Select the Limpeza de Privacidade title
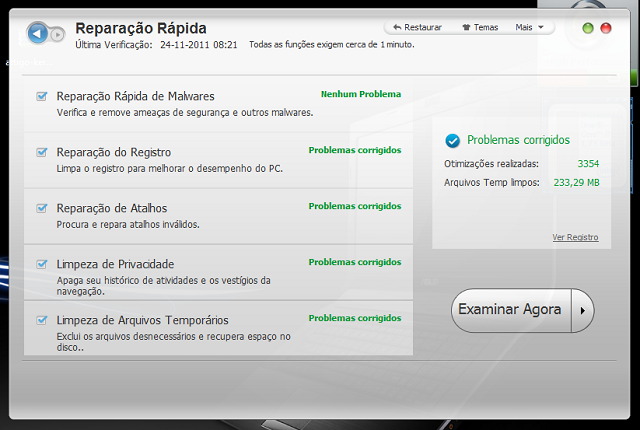Screen dimensions: 640x430 pyautogui.click(x=116, y=264)
